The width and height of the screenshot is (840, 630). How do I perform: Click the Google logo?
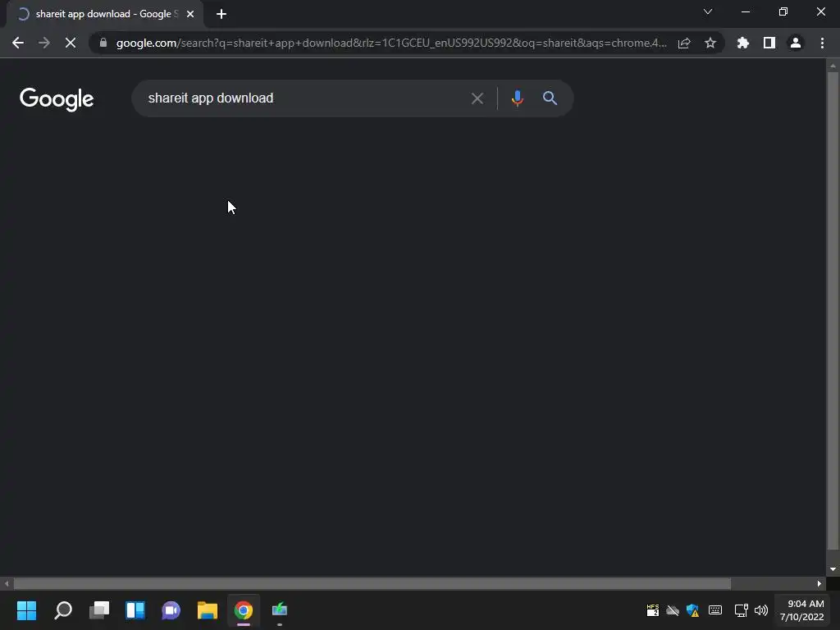(57, 99)
